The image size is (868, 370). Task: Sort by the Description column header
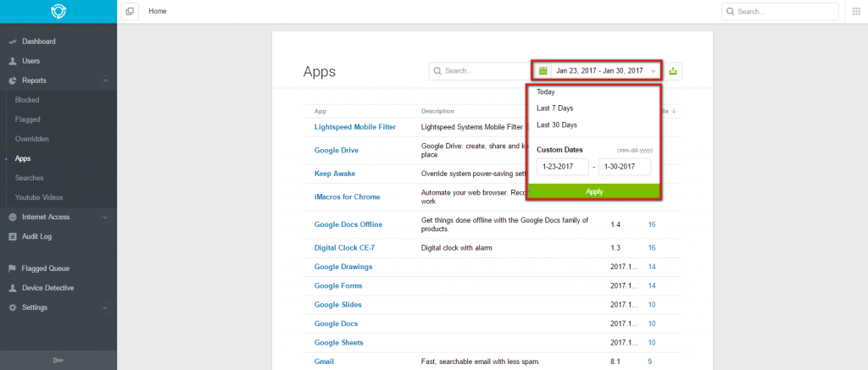pos(437,111)
